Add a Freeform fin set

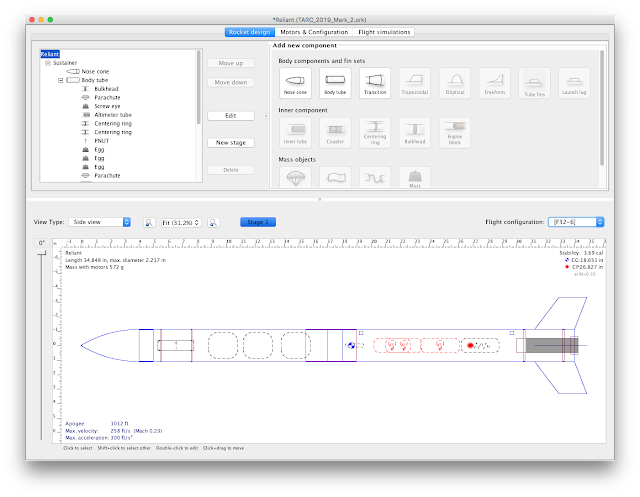tap(495, 83)
